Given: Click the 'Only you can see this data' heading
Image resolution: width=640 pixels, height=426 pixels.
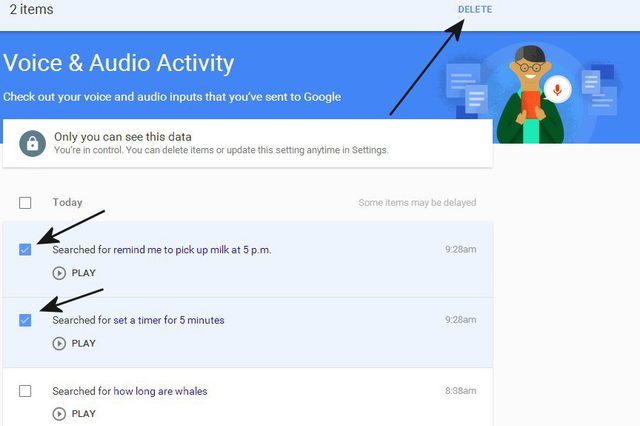Looking at the screenshot, I should pyautogui.click(x=123, y=137).
